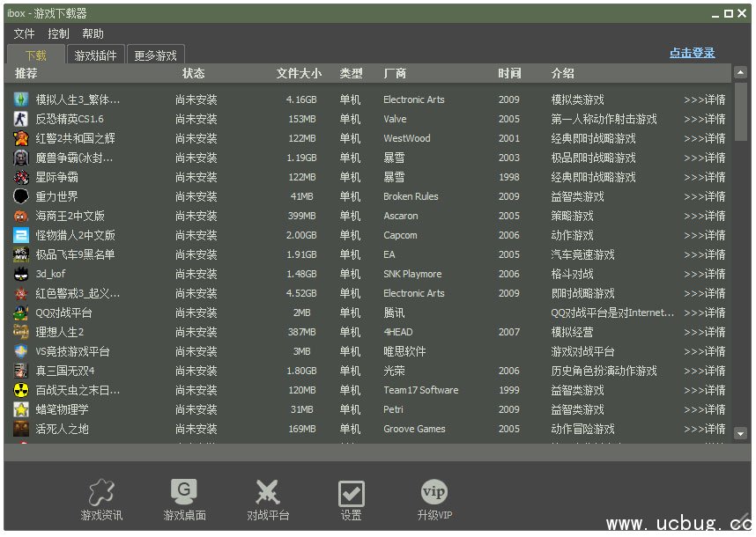Open 设置 checkbox settings icon
Viewport: 756px width, 537px height.
click(x=352, y=494)
